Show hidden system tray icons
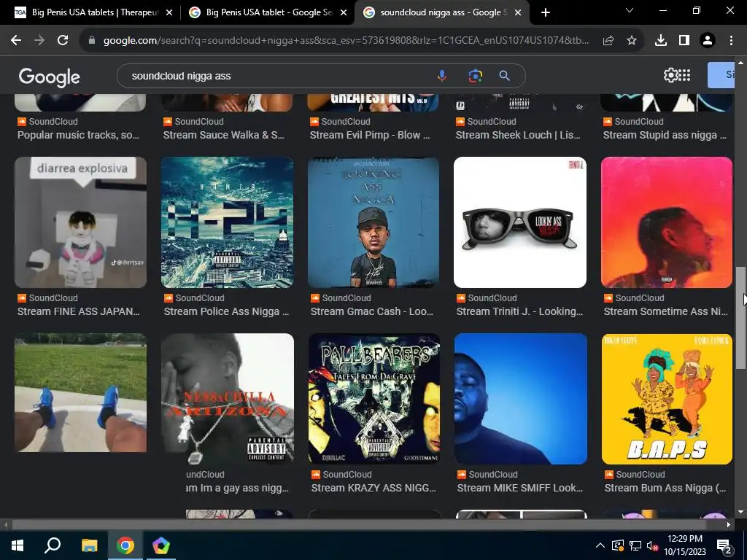The width and height of the screenshot is (747, 560). tap(600, 545)
